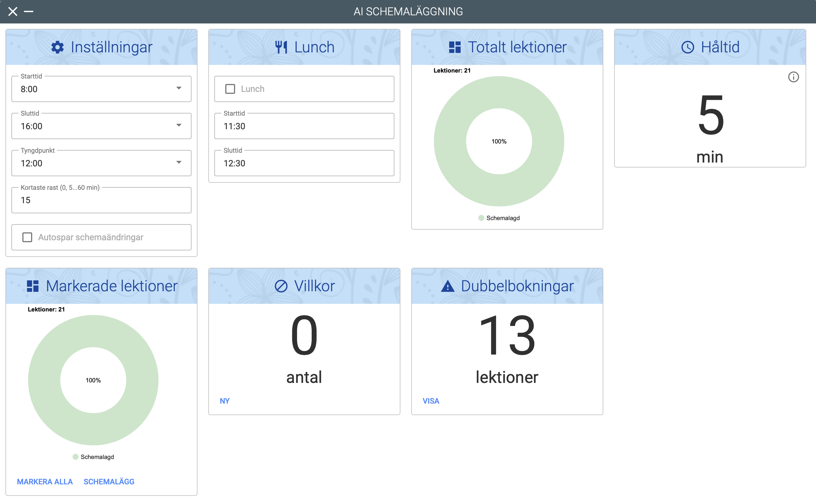
Task: Toggle Autospar schemaändringar checkbox
Action: tap(27, 237)
